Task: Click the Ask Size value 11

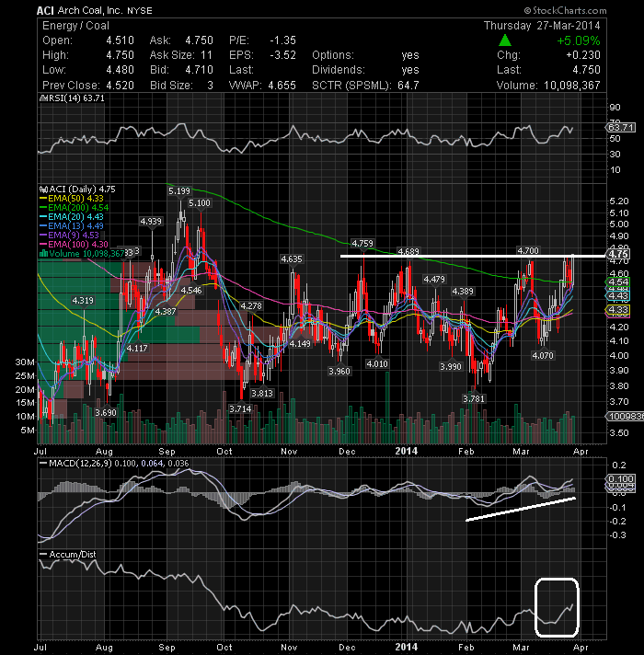Action: point(206,55)
